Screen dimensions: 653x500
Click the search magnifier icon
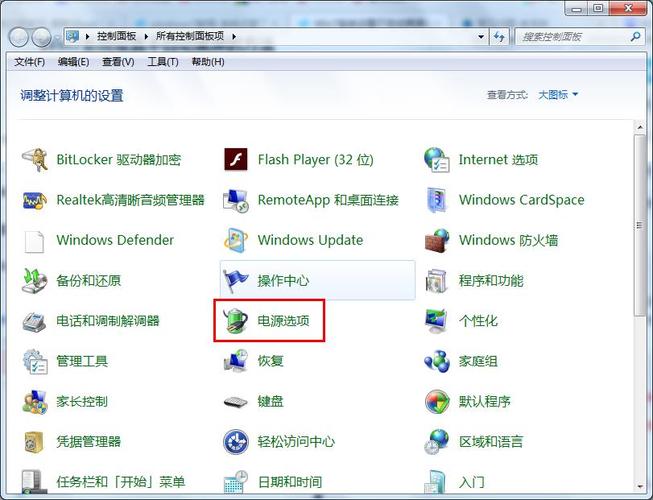click(636, 37)
